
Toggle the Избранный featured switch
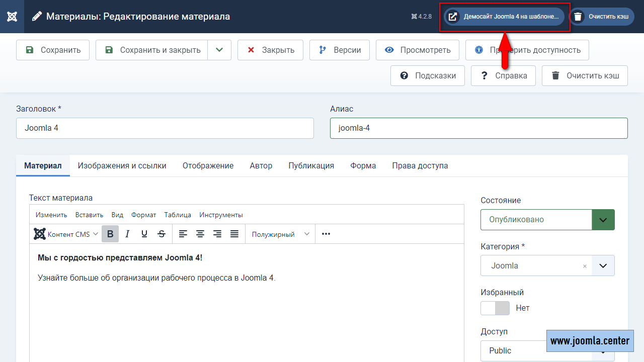(x=495, y=308)
